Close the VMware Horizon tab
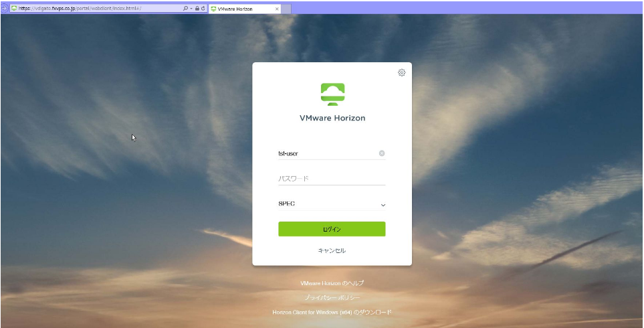The image size is (644, 328). click(x=276, y=9)
